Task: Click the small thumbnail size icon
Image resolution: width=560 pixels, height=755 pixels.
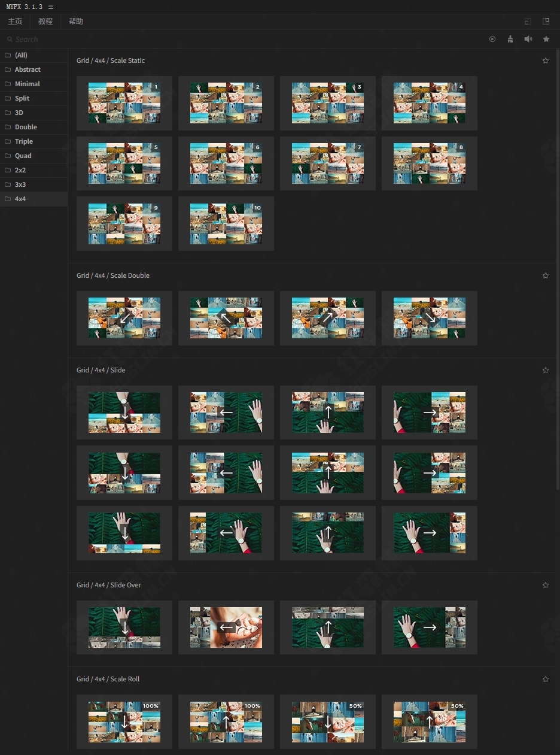Action: (x=528, y=22)
